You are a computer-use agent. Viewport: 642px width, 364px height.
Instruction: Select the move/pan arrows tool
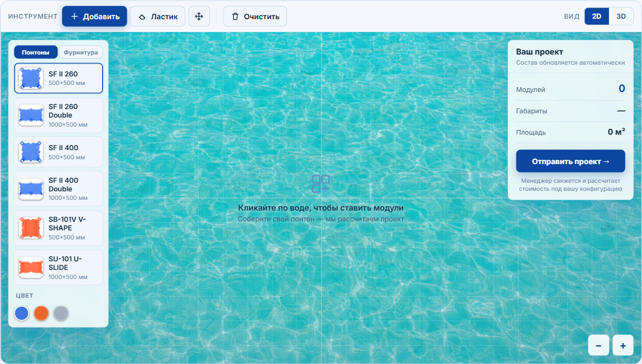coord(199,17)
